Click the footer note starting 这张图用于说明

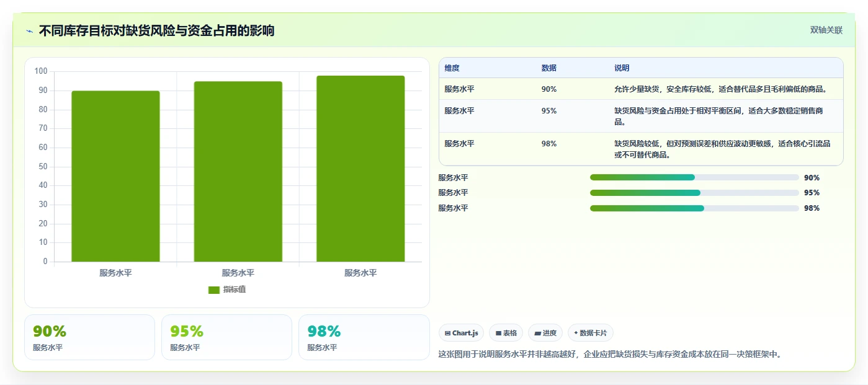pyautogui.click(x=610, y=355)
